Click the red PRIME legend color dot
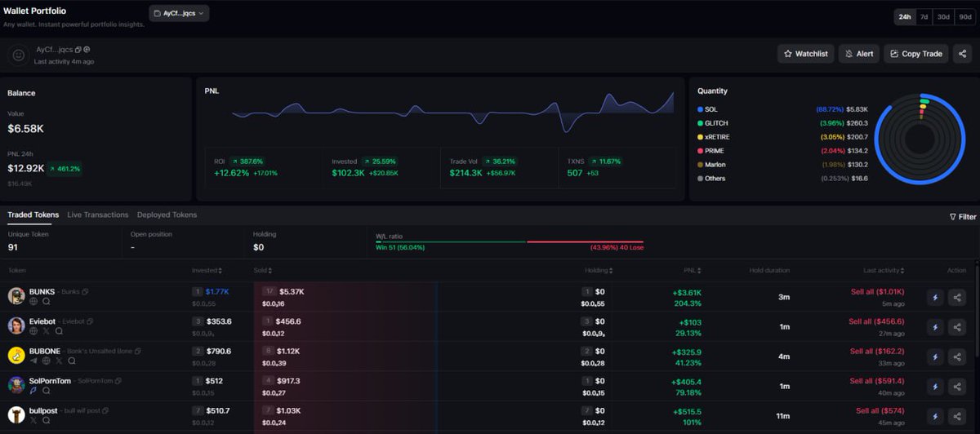This screenshot has height=434, width=980. pos(700,150)
